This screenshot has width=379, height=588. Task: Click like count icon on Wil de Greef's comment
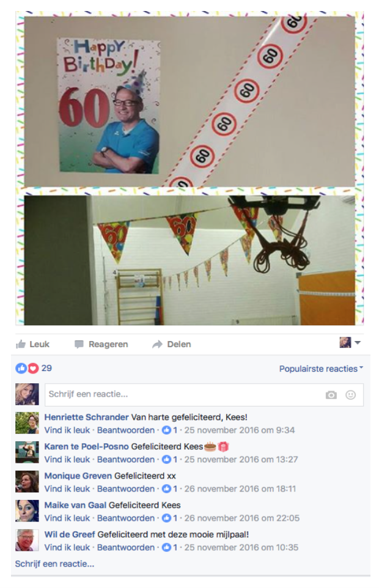point(166,548)
